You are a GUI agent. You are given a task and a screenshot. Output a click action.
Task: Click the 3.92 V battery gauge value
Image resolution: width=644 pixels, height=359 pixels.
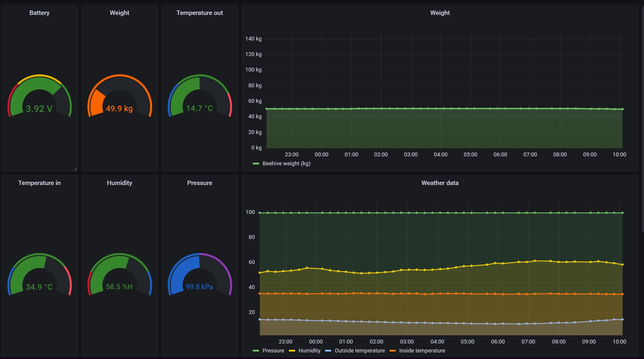[39, 109]
